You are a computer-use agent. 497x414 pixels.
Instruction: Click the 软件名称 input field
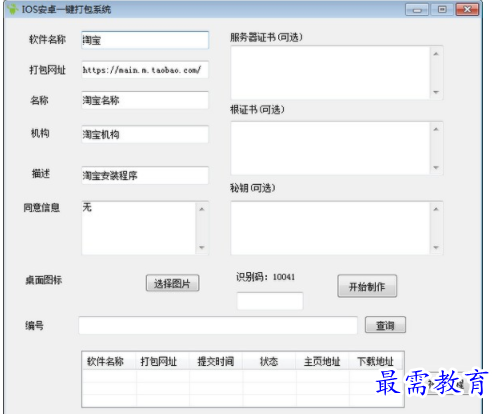[145, 40]
